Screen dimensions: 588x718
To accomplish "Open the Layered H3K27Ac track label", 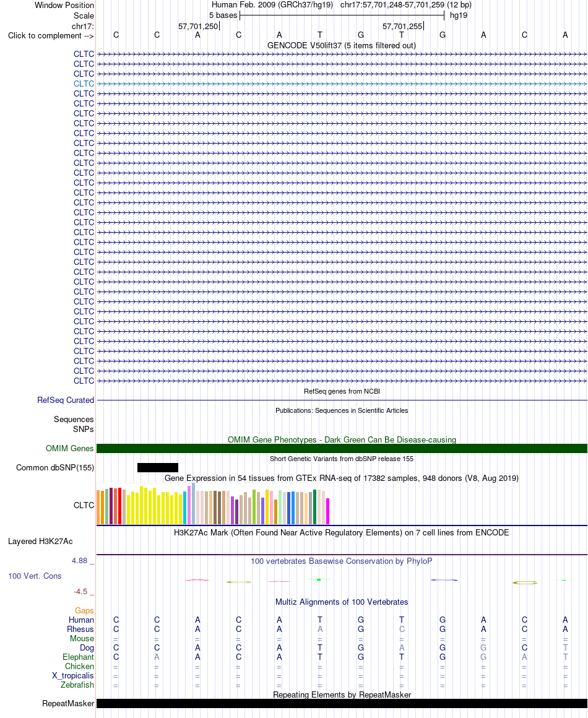I will tap(40, 542).
